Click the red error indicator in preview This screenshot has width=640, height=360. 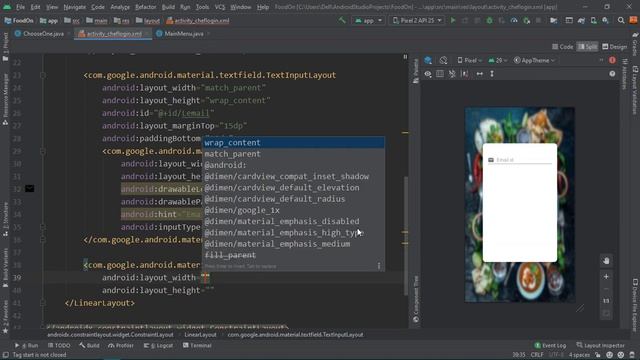tap(612, 60)
